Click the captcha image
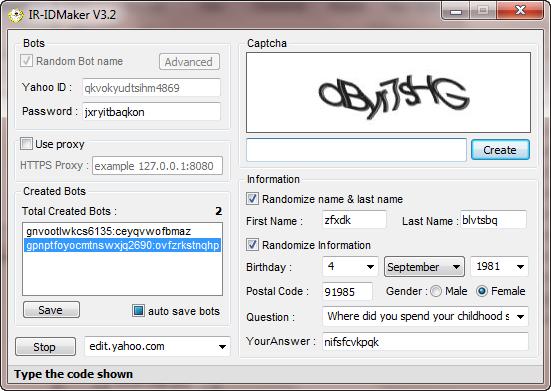The height and width of the screenshot is (391, 551). [x=388, y=92]
